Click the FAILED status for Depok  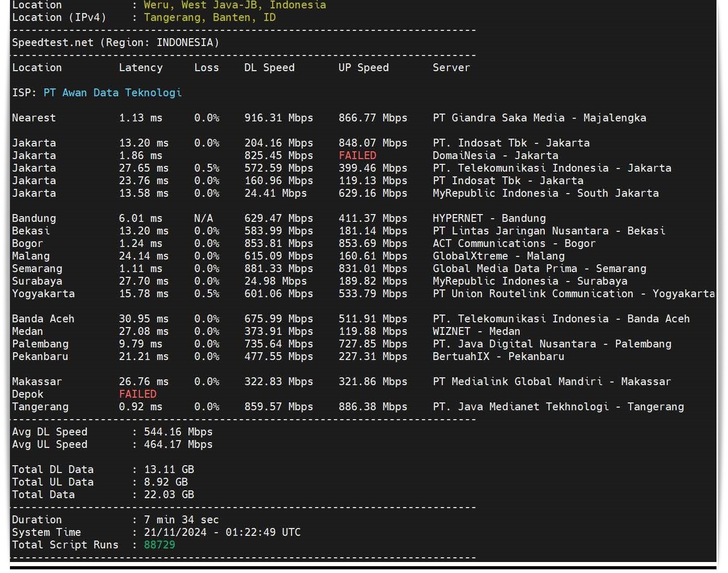coord(138,394)
